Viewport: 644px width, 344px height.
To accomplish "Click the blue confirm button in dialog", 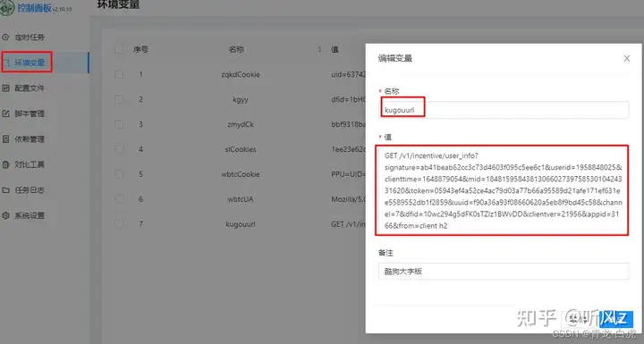I will point(616,319).
